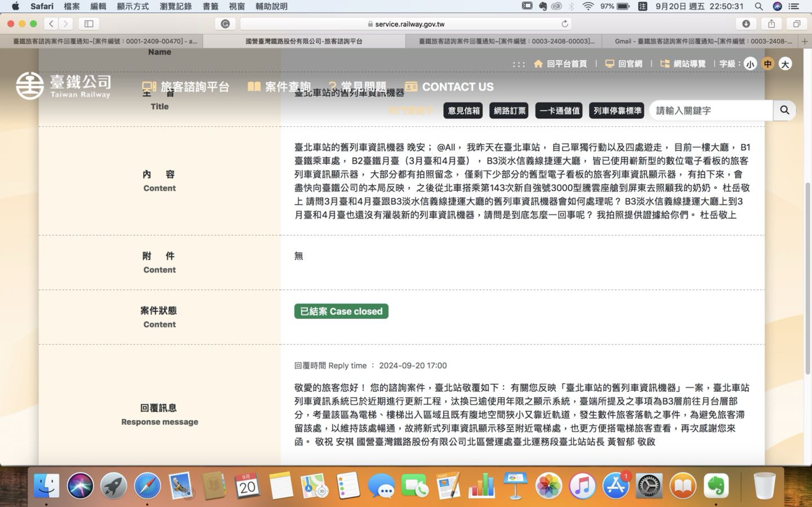Click the keyword search magnifier button

[784, 110]
